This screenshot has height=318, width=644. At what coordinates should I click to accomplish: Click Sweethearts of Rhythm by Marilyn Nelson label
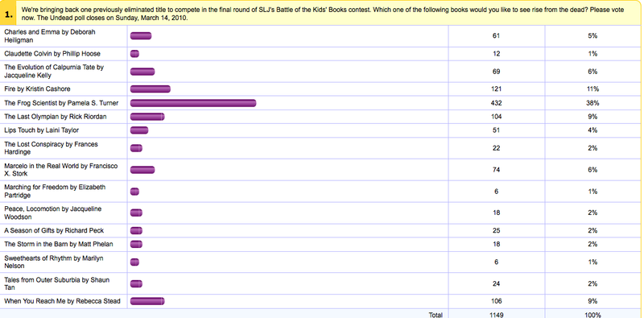coord(54,262)
